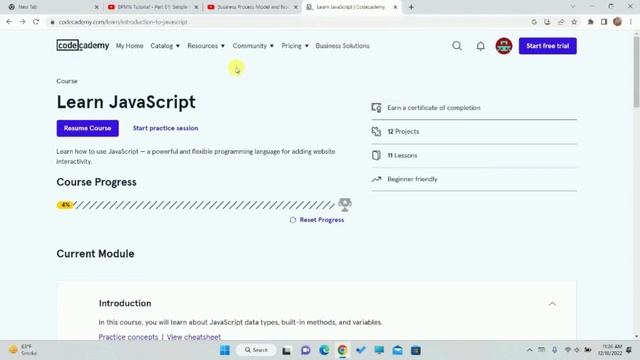The height and width of the screenshot is (360, 640).
Task: Open the Chrome Google account avatar
Action: 617,22
